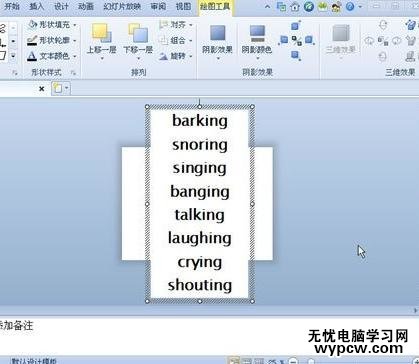Click the blue help question-mark icon
Image resolution: width=419 pixels, height=364 pixels.
click(350, 6)
